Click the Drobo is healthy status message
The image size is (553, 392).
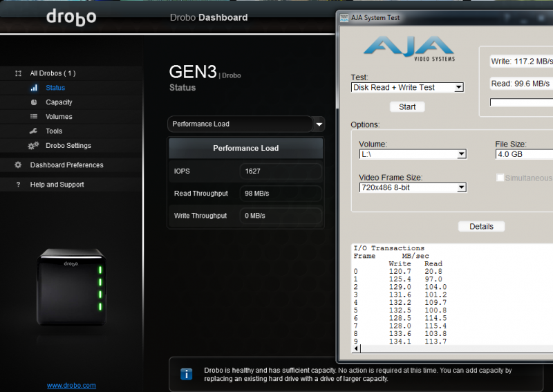[x=357, y=374]
